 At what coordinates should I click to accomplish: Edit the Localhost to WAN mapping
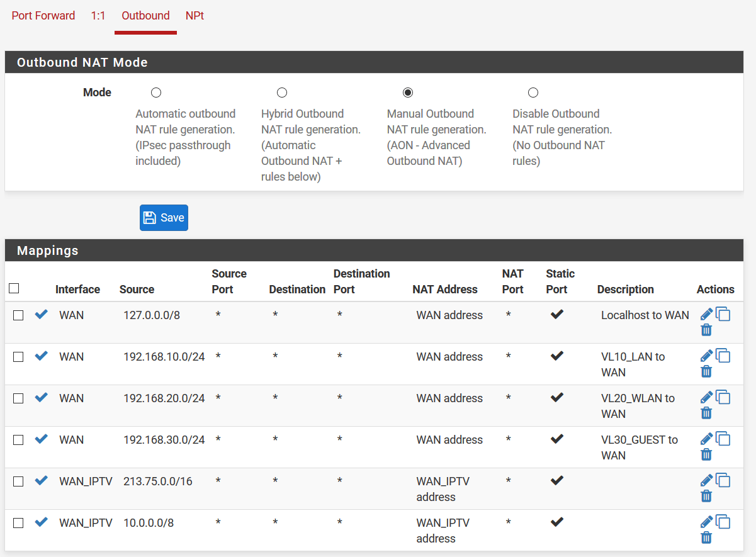706,314
